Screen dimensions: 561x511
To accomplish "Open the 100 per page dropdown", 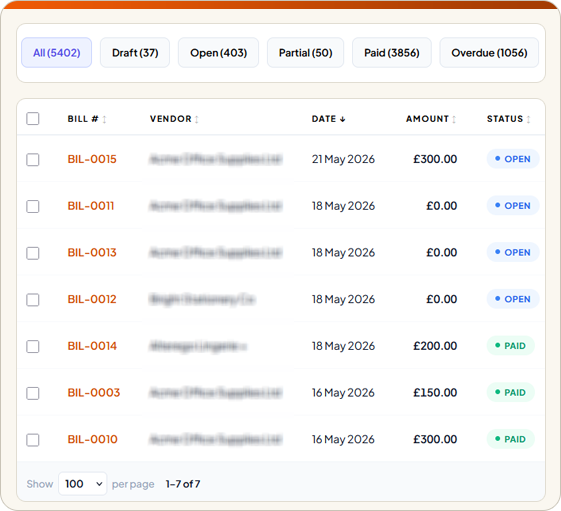I will pos(83,484).
